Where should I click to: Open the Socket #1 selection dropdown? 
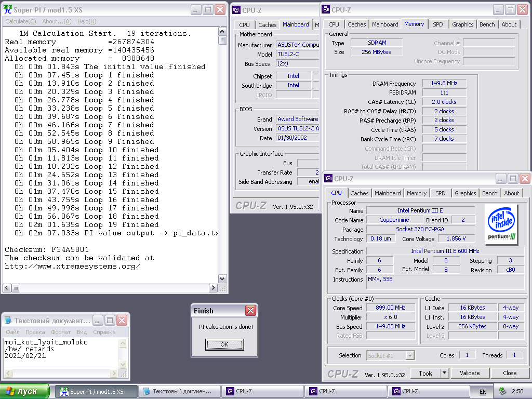coord(410,355)
